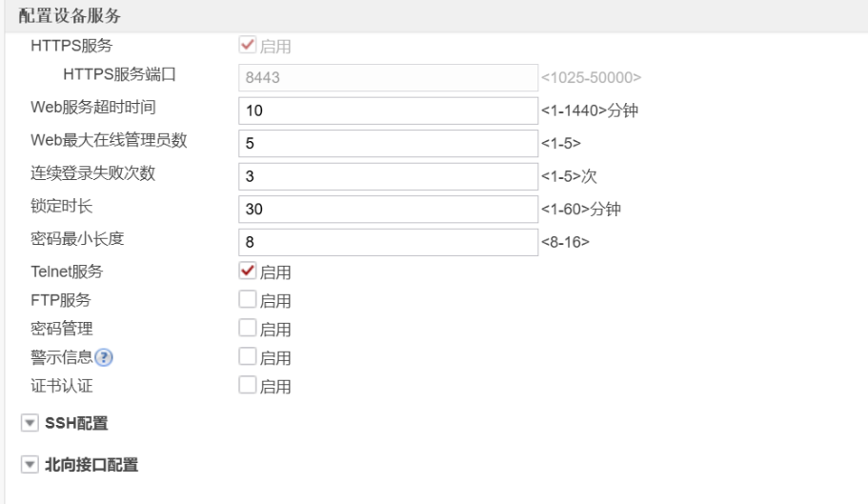868x504 pixels.
Task: Focus the 连续登录失败次数 input field
Action: [388, 176]
